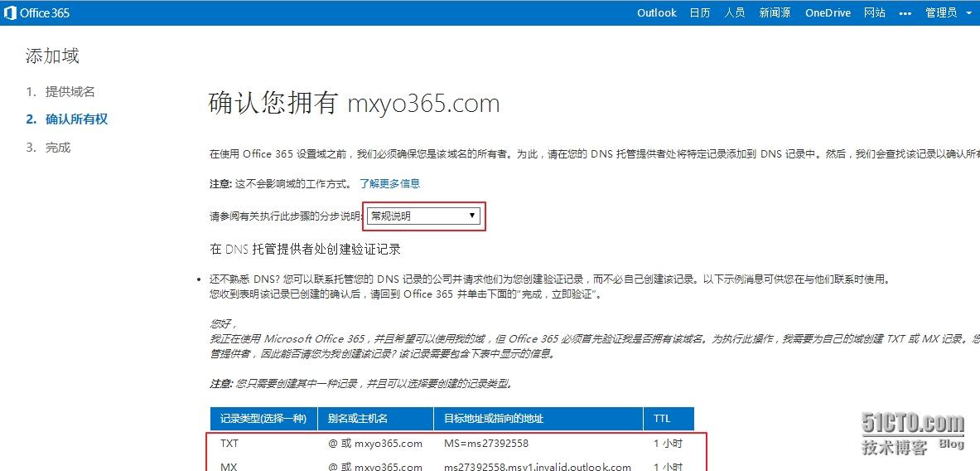Open OneDrive from the header
Image resolution: width=980 pixels, height=471 pixels.
828,12
